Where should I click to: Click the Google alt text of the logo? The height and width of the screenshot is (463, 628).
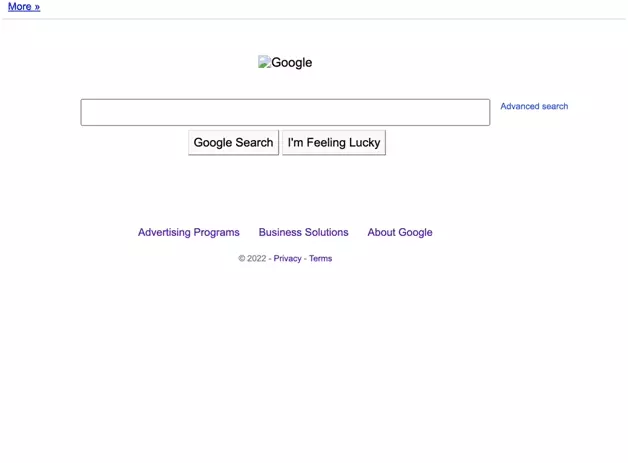click(291, 62)
